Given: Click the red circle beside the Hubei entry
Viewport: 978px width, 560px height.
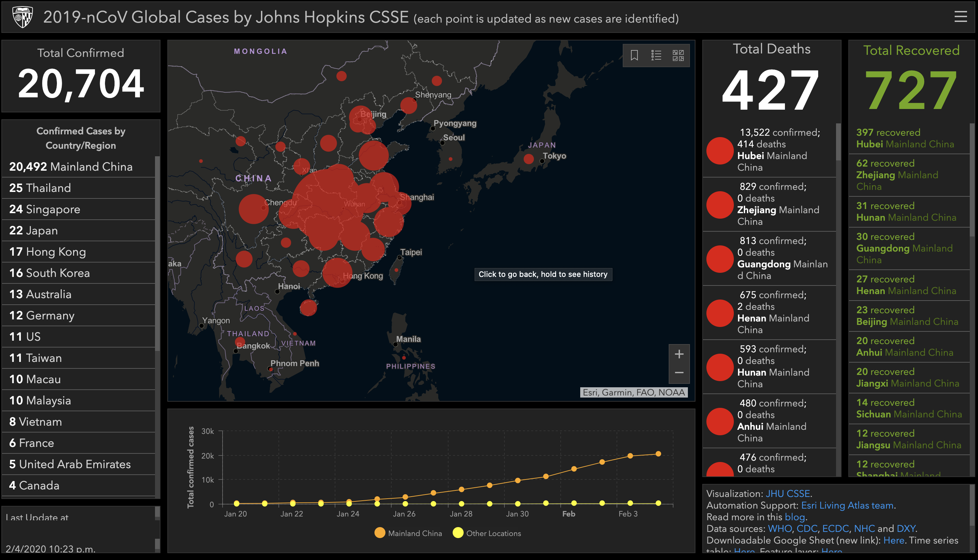Looking at the screenshot, I should tap(720, 150).
